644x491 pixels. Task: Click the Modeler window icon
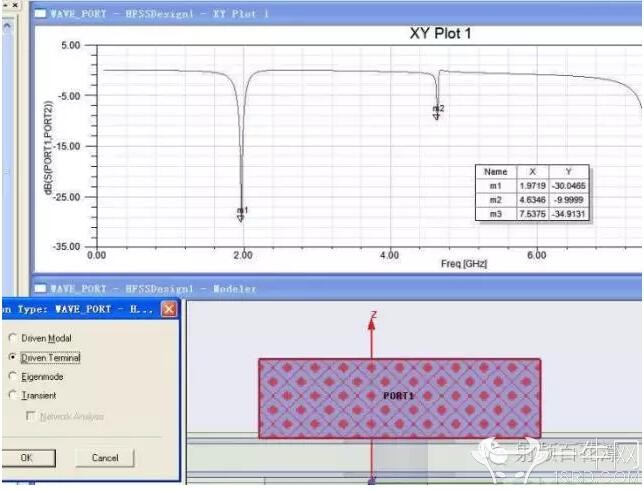(40, 288)
